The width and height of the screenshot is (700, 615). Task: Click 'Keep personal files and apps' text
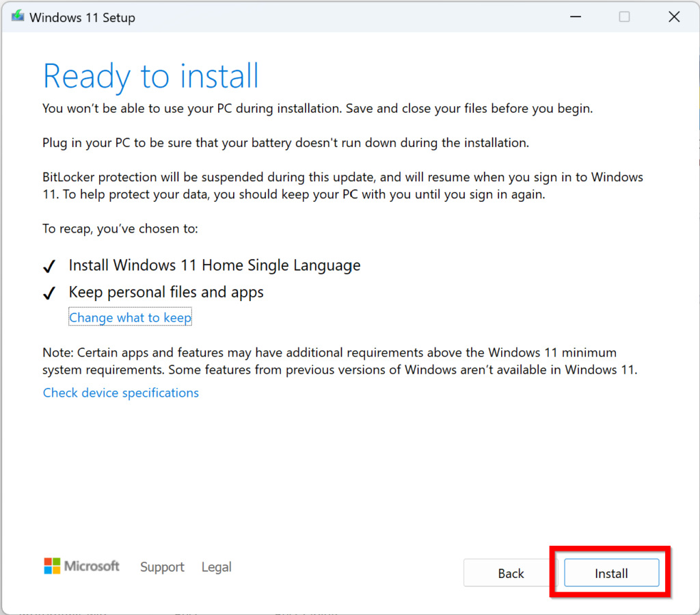(166, 292)
